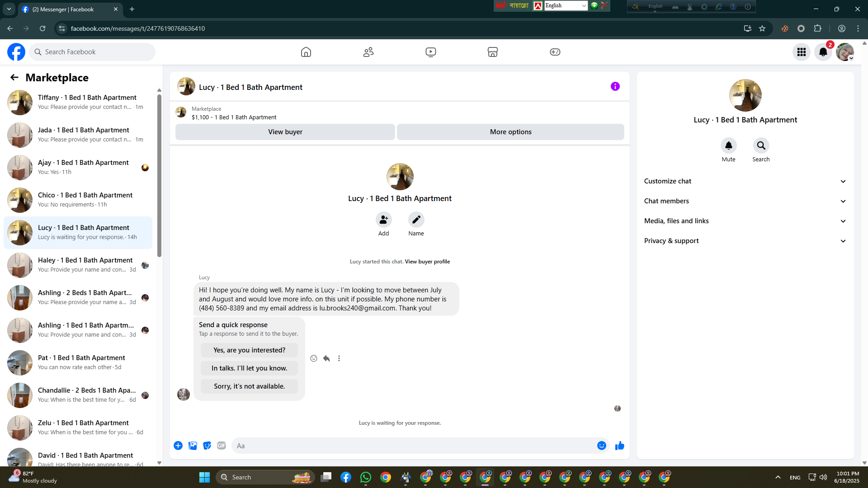Image resolution: width=868 pixels, height=488 pixels.
Task: Open more message options three dots
Action: click(x=339, y=358)
